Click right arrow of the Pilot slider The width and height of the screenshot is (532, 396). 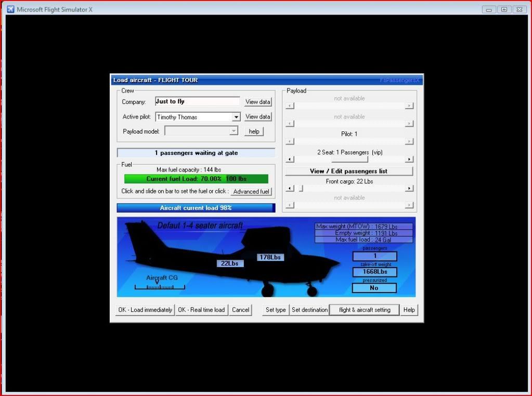coord(409,141)
